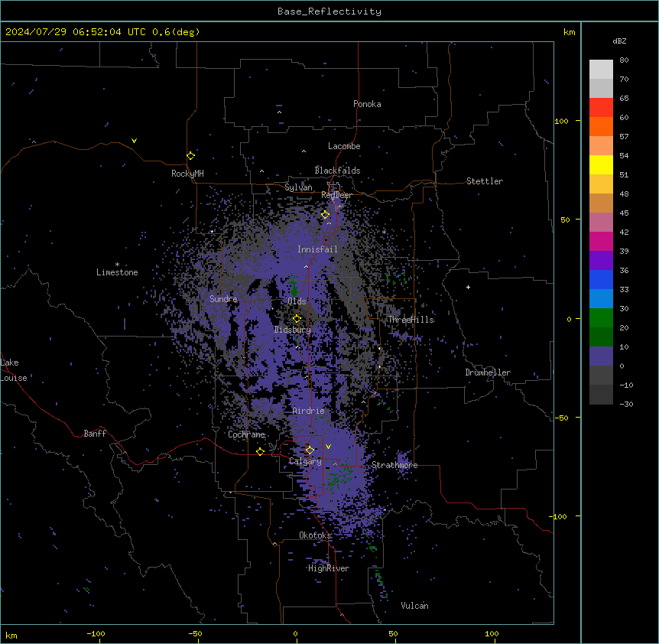Pick the orange 60-57 dBZ legend color
The image size is (659, 644).
point(601,126)
